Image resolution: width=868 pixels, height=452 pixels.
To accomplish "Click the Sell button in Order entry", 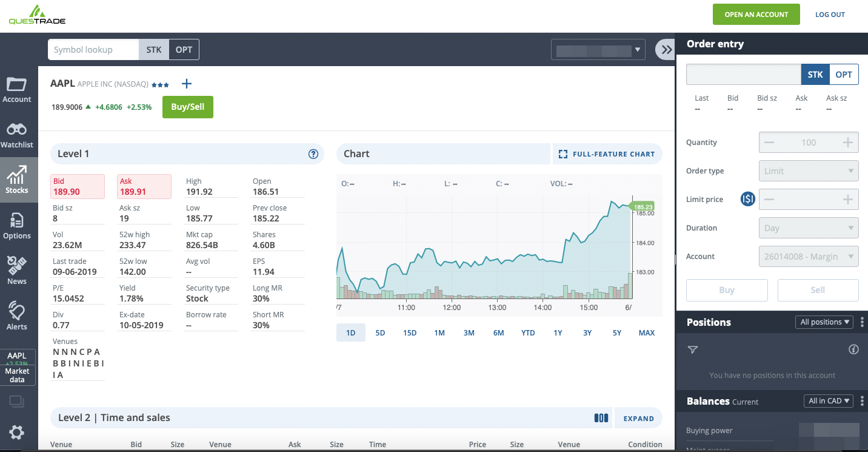I will coord(818,290).
